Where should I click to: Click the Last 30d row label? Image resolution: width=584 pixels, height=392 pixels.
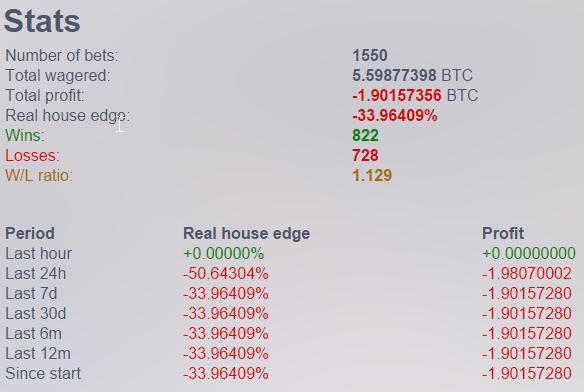point(36,314)
